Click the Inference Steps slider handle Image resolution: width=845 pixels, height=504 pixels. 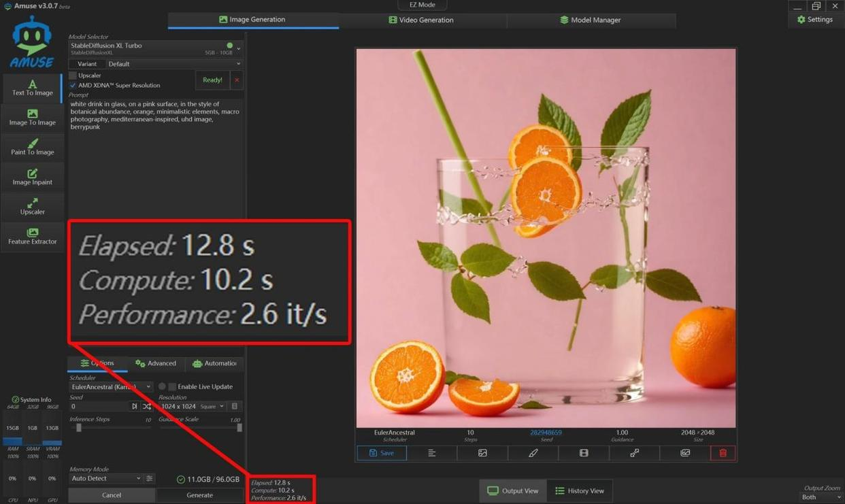79,428
